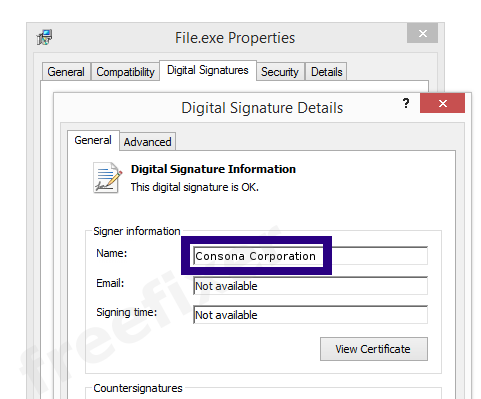The image size is (481, 399).
Task: Click the View Certificate button
Action: coord(374,349)
